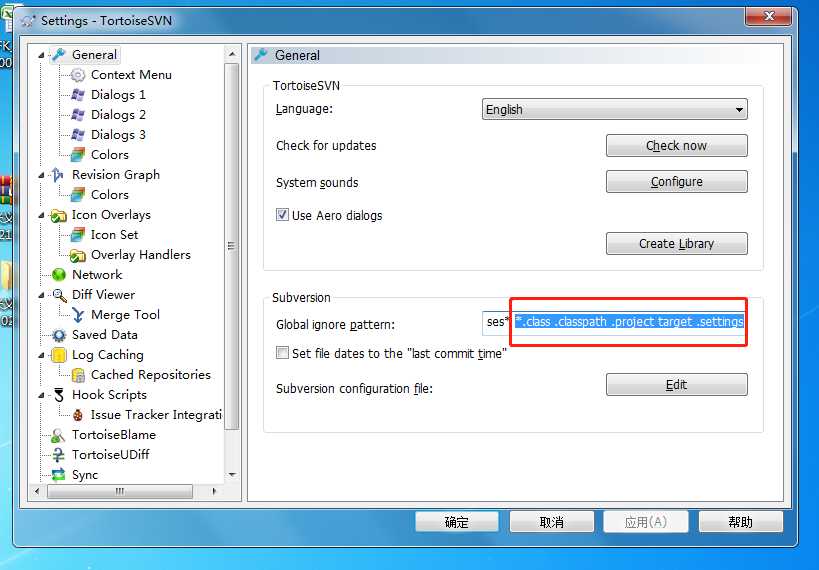Screen dimensions: 819x570
Task: Click the Log Caching icon
Action: click(x=58, y=355)
